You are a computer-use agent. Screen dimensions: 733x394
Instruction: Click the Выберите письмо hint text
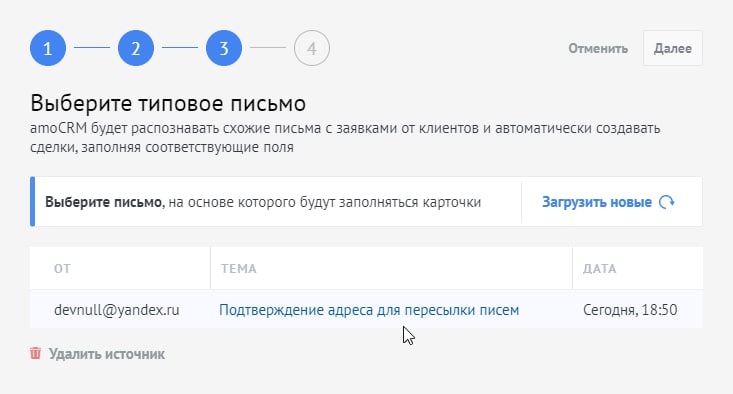pos(263,202)
